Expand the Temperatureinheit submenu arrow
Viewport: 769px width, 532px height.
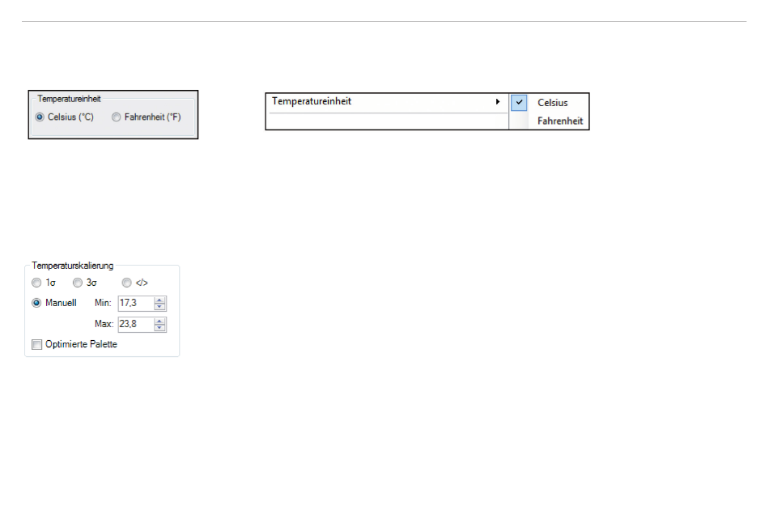497,101
